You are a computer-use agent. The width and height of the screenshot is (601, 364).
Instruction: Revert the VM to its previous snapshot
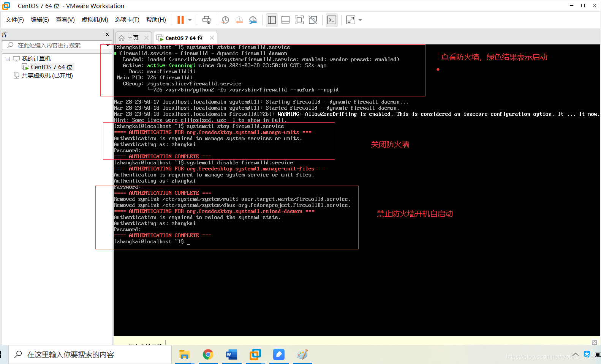(239, 20)
